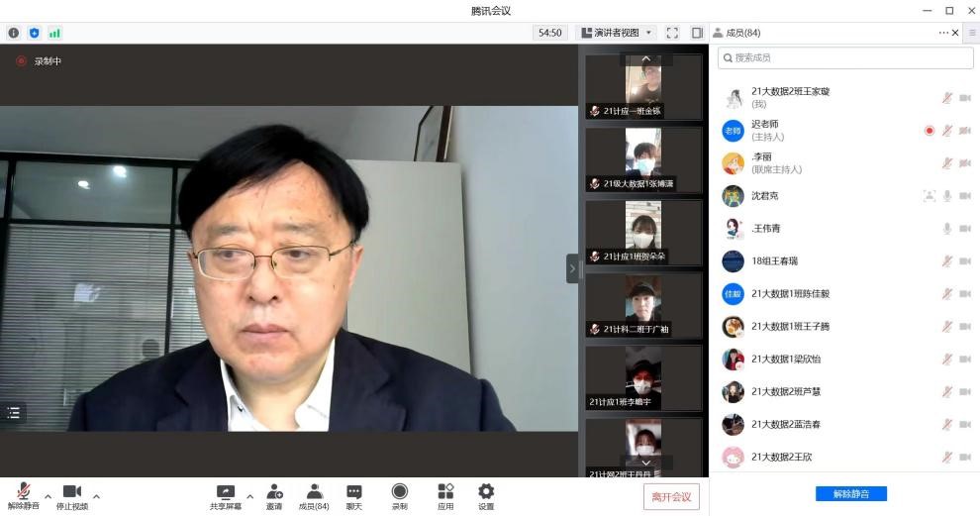
Task: Open the 共享屏幕 share screen tool
Action: (x=225, y=496)
